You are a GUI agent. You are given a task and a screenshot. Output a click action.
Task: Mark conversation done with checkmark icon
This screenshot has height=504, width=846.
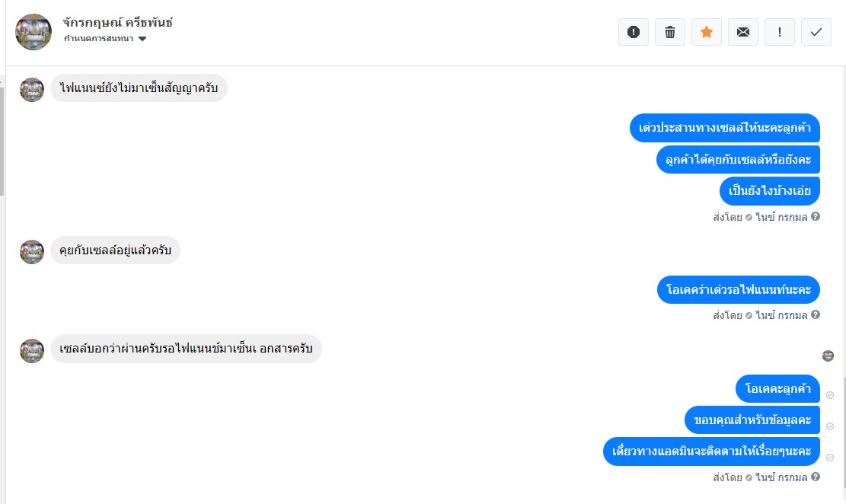click(816, 32)
